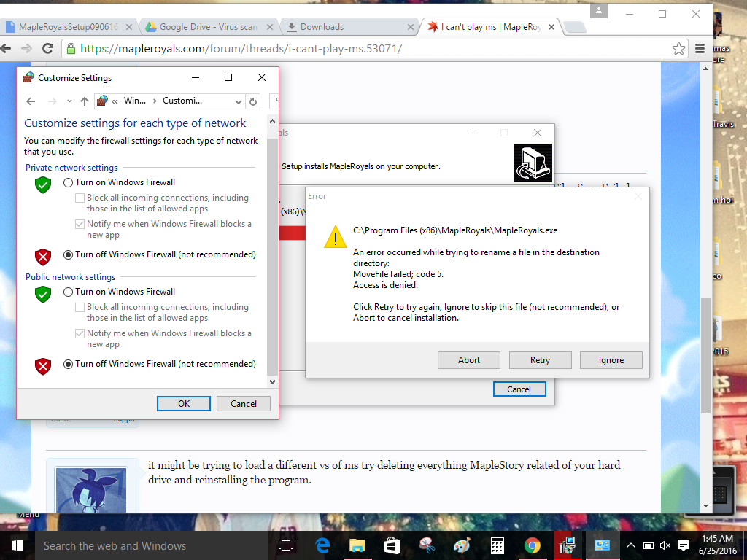
Task: Switch to Chrome on the taskbar
Action: coord(532,545)
